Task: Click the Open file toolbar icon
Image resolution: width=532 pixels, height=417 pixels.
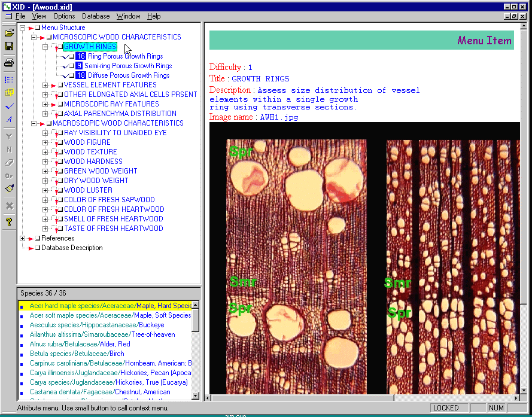Action: tap(9, 33)
